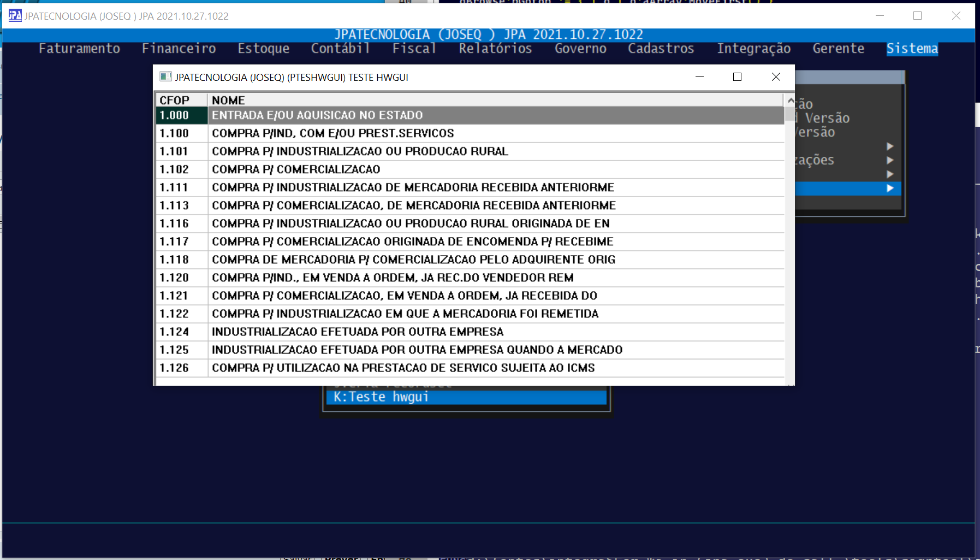Open the Cadastros menu

click(661, 49)
